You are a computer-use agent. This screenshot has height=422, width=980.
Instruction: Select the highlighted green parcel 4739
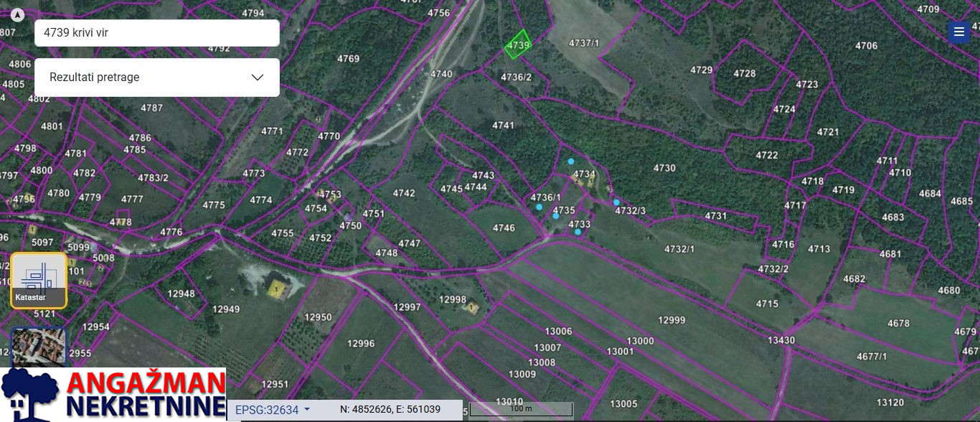pyautogui.click(x=517, y=44)
